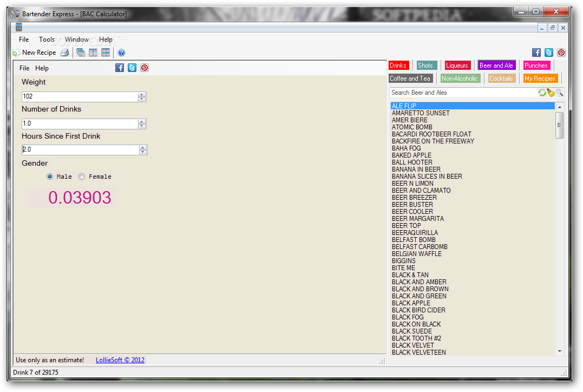Select BLACK & TAN in the list

tap(473, 275)
